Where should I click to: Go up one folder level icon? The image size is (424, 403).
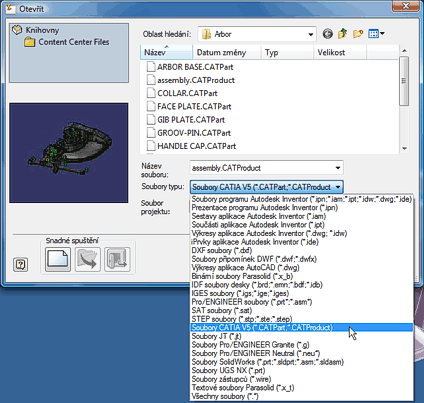point(342,34)
